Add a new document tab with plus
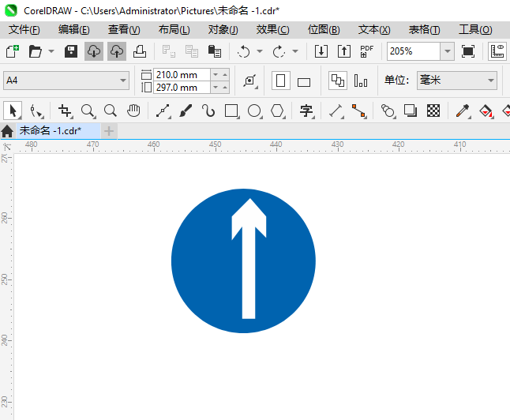 [x=109, y=131]
